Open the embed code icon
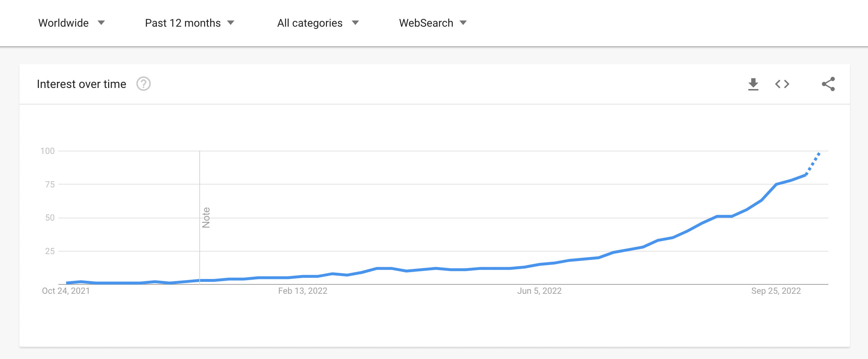This screenshot has width=868, height=359. (782, 84)
